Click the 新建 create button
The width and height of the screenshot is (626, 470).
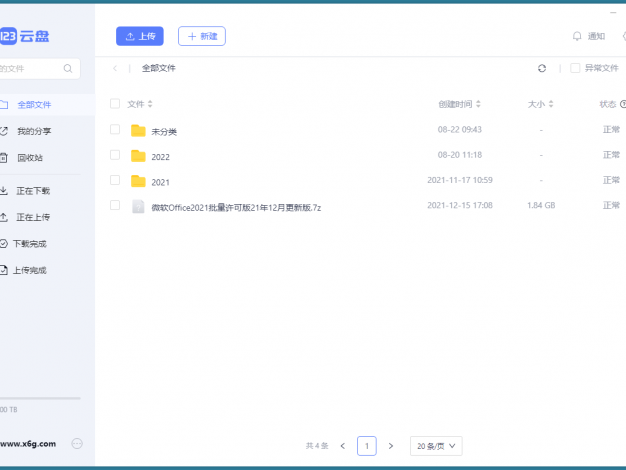202,36
